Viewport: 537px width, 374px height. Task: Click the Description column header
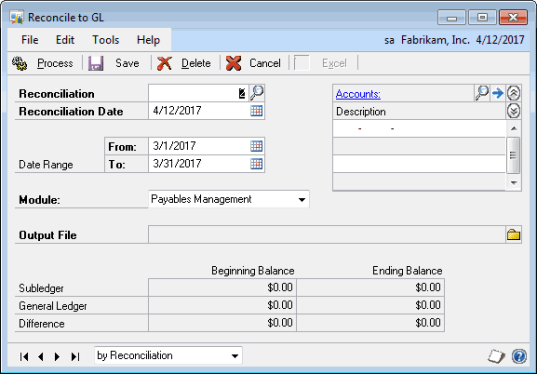[361, 112]
